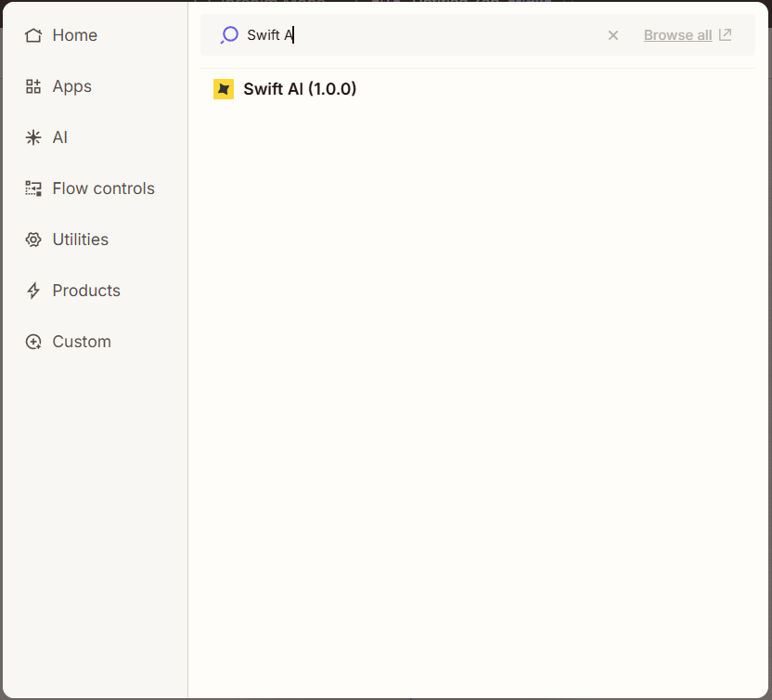
Task: Open the Custom category
Action: coord(68,342)
